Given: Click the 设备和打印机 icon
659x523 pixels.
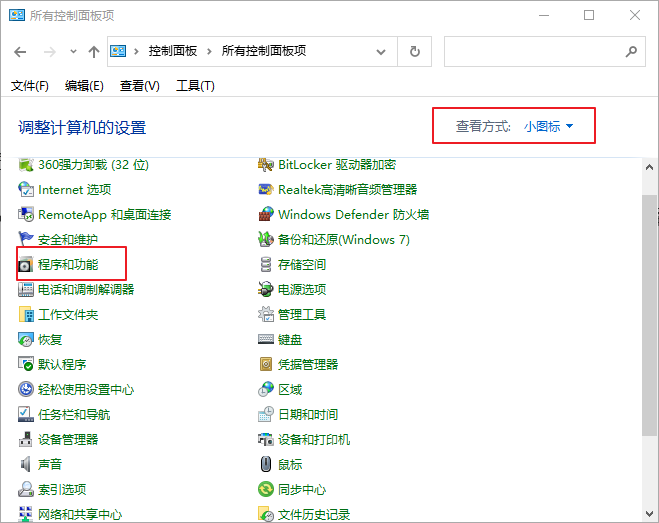Looking at the screenshot, I should click(266, 439).
